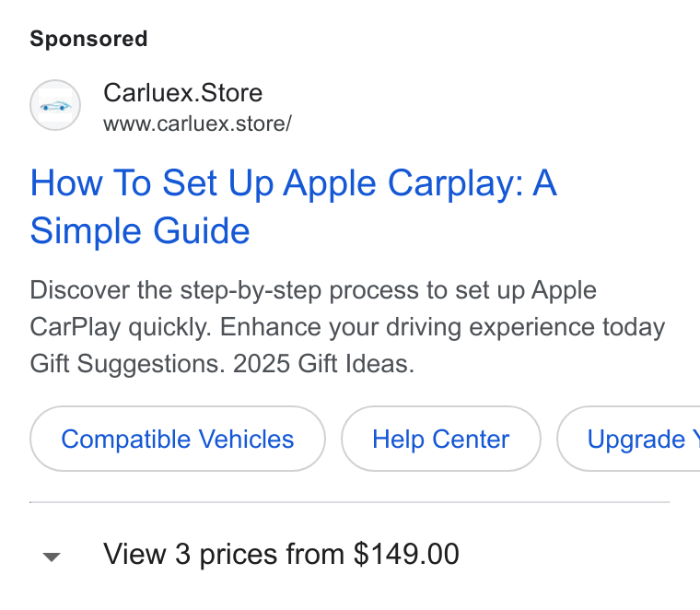Click the ad description starting with Discover
This screenshot has width=700, height=610.
point(347,327)
